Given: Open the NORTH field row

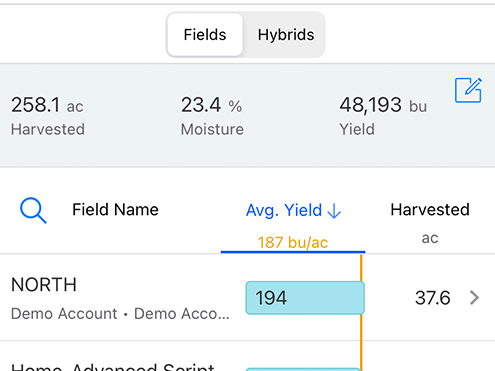Looking at the screenshot, I should 247,297.
